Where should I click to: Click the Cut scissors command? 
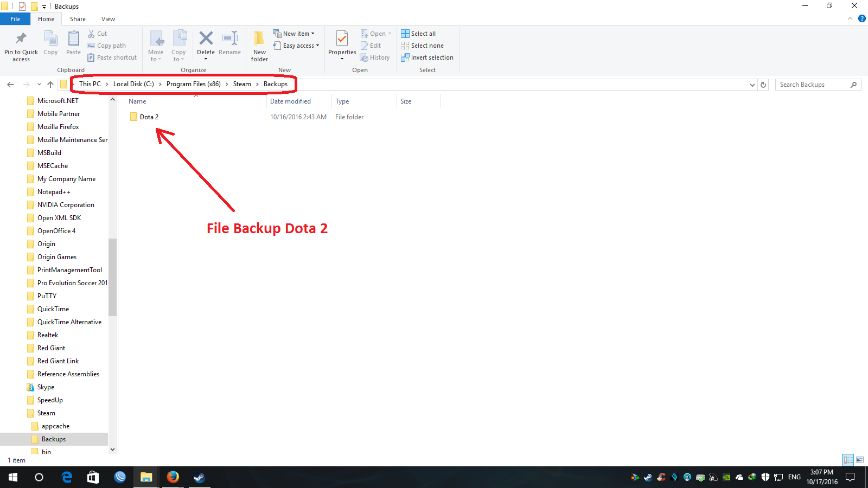98,34
